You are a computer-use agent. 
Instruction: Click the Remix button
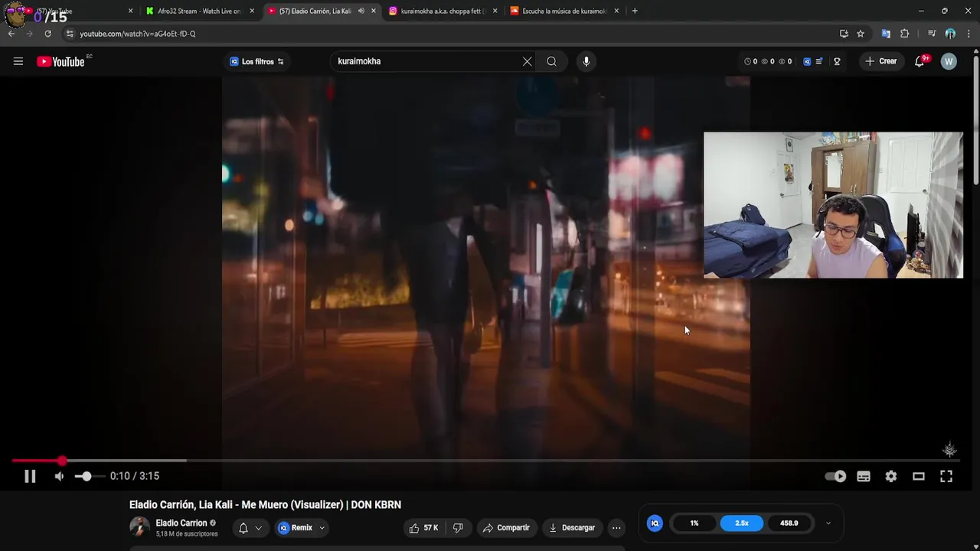coord(296,528)
